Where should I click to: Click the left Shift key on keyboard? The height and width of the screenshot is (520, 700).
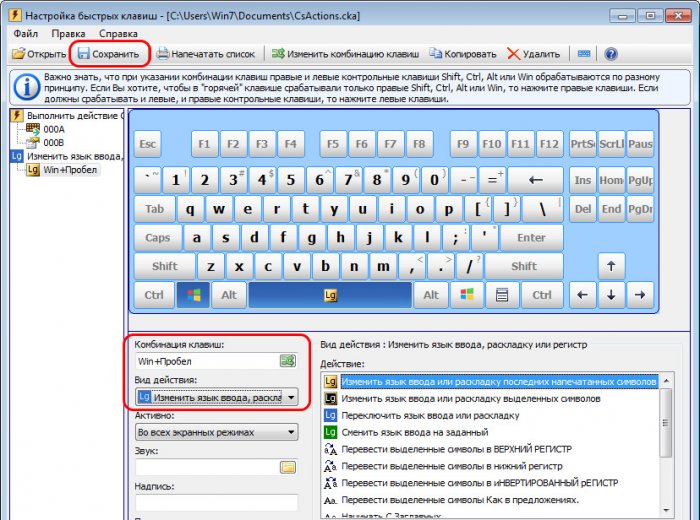pos(165,266)
